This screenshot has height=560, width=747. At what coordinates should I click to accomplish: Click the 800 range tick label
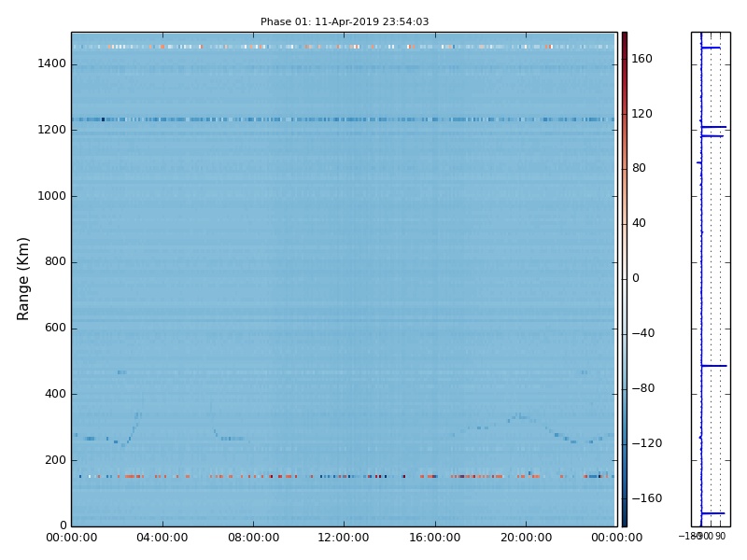pyautogui.click(x=55, y=262)
